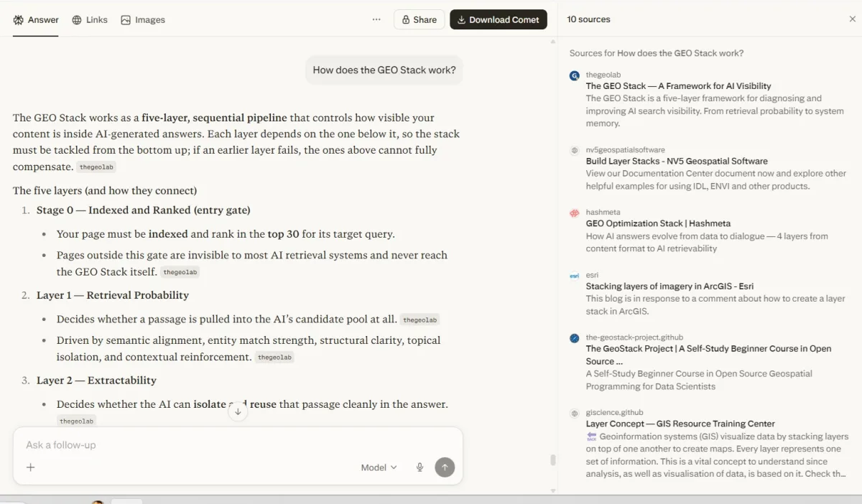Click the giscience.github source favicon
Image resolution: width=862 pixels, height=504 pixels.
(x=574, y=413)
